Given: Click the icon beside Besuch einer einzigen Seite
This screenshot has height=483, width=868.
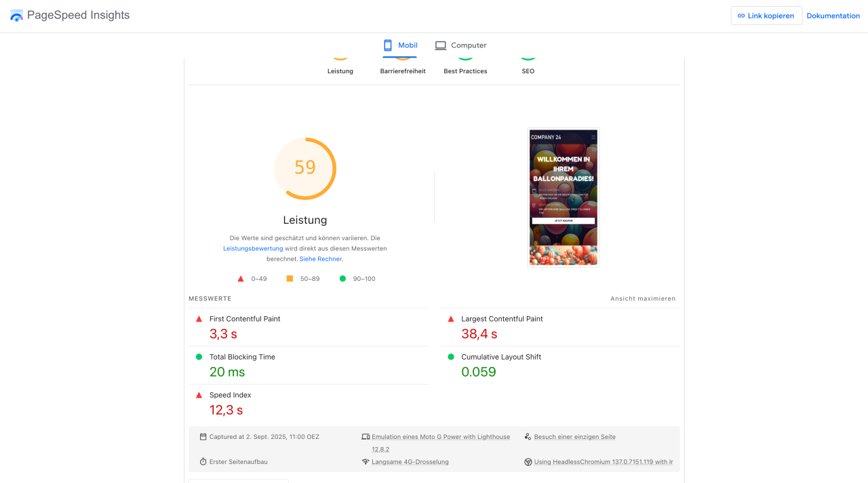Looking at the screenshot, I should tap(528, 437).
